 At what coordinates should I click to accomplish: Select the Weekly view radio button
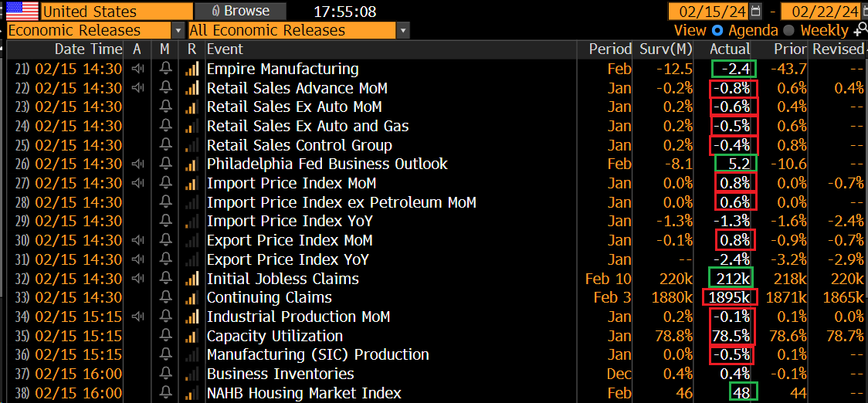(788, 30)
